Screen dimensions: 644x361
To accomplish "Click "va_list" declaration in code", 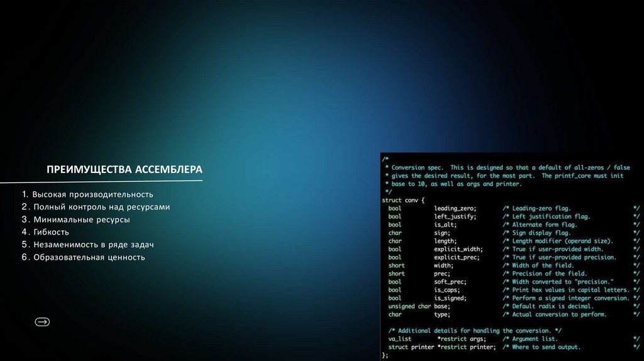I will [x=399, y=339].
